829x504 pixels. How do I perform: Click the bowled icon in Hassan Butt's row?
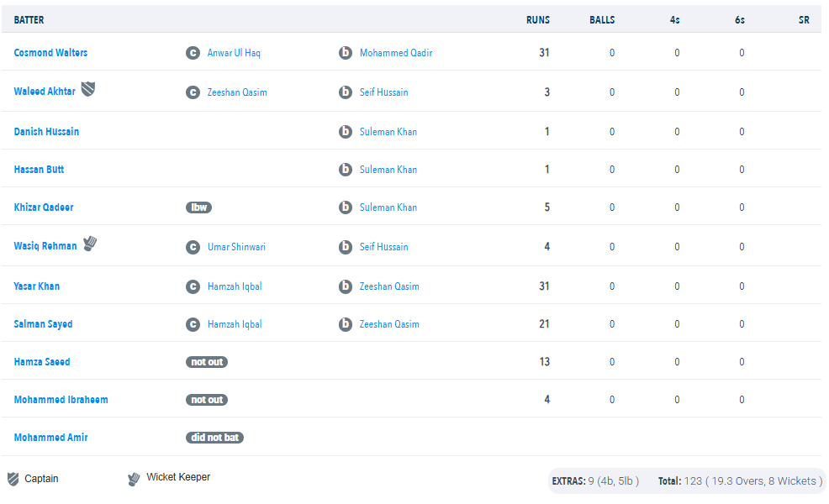click(x=346, y=170)
